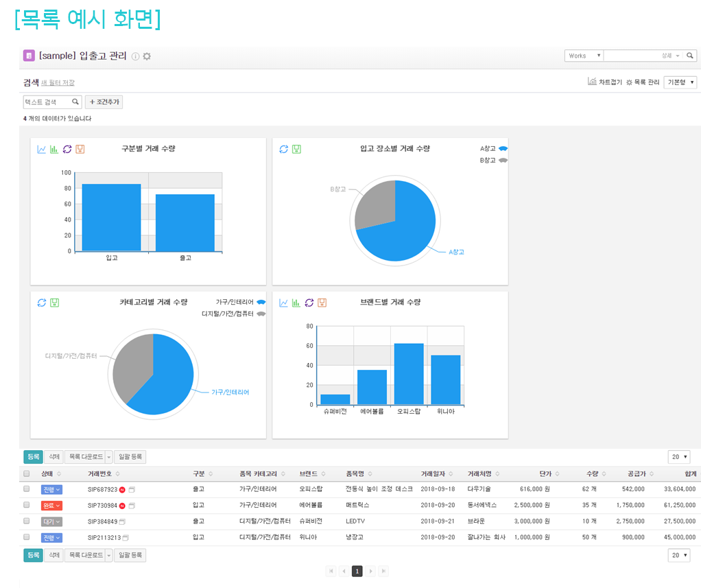This screenshot has width=701, height=588.
Task: Click the 텍스트 검색 input field
Action: click(47, 102)
